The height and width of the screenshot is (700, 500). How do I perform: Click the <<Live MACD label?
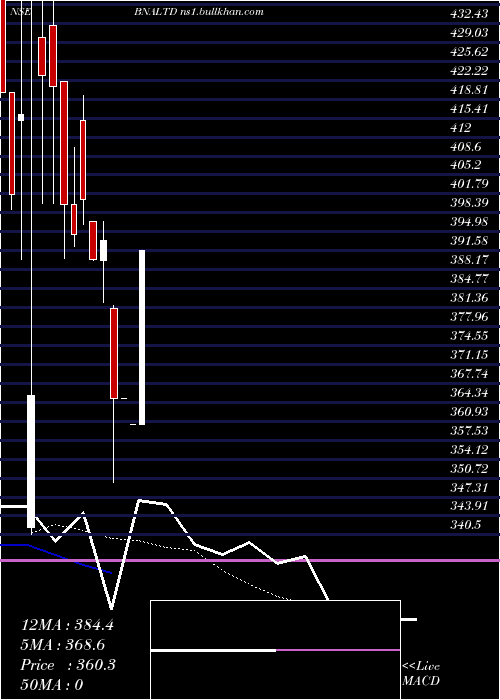[421, 673]
